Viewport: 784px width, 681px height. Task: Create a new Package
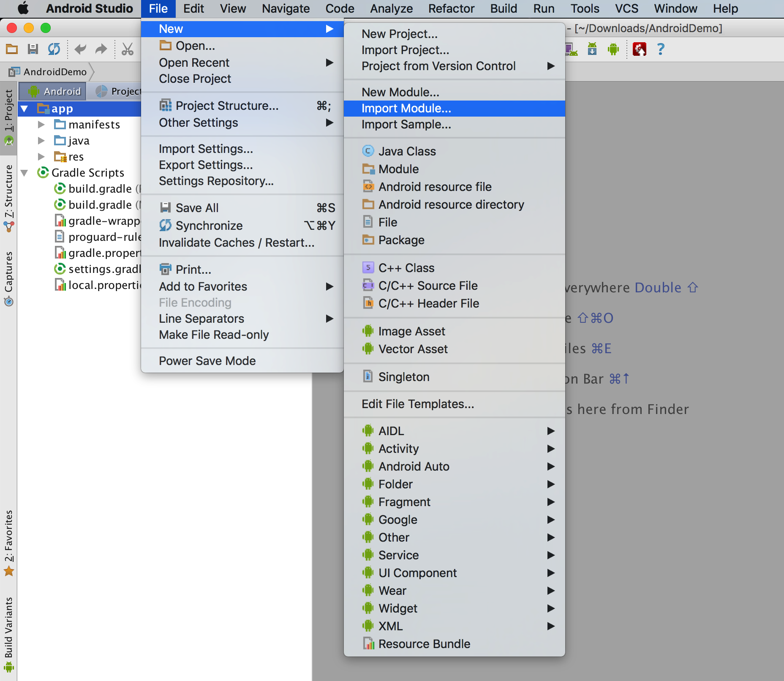coord(455,240)
